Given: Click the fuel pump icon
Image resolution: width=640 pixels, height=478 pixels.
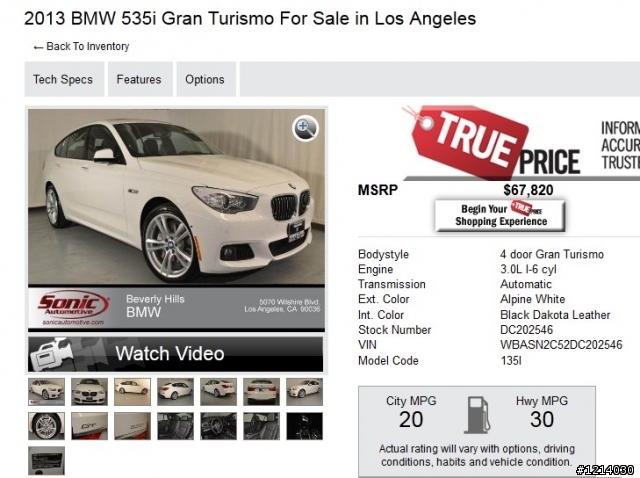Looking at the screenshot, I should (x=477, y=415).
